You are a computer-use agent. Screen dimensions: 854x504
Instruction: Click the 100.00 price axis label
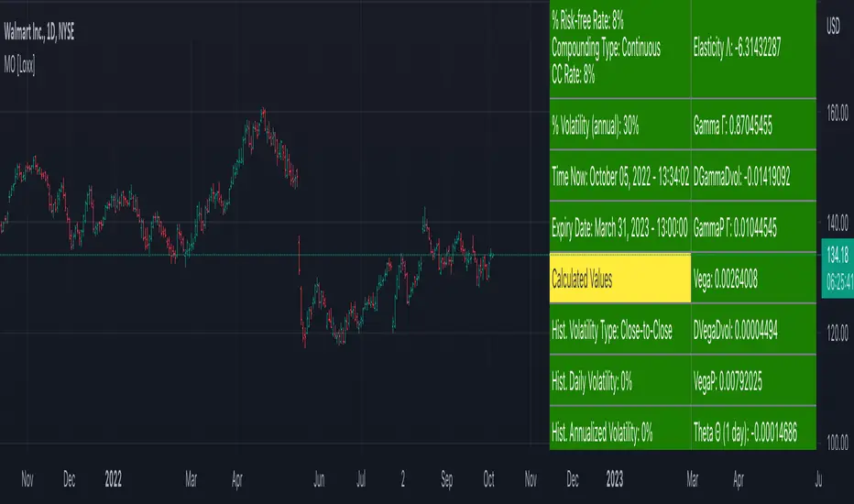835,443
